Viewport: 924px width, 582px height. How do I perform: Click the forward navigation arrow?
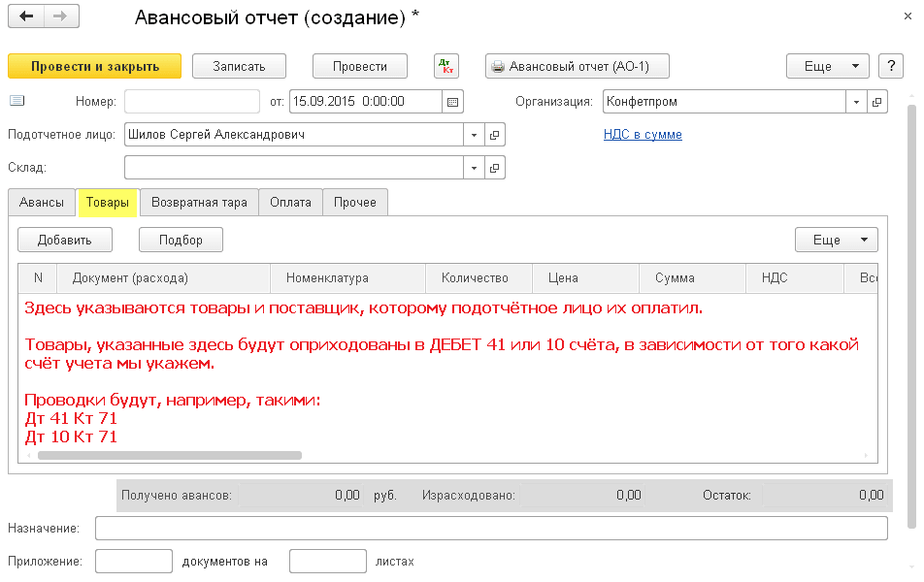(60, 16)
